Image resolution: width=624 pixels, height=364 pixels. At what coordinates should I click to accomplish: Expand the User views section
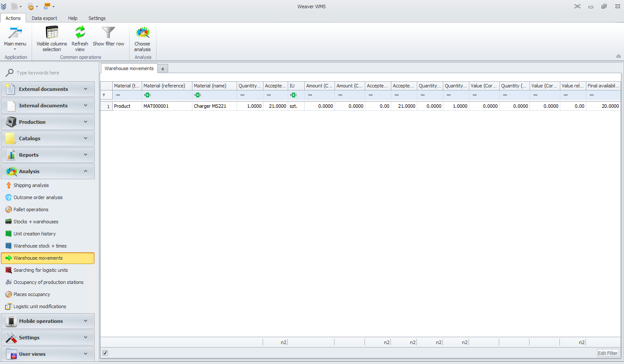pos(48,354)
